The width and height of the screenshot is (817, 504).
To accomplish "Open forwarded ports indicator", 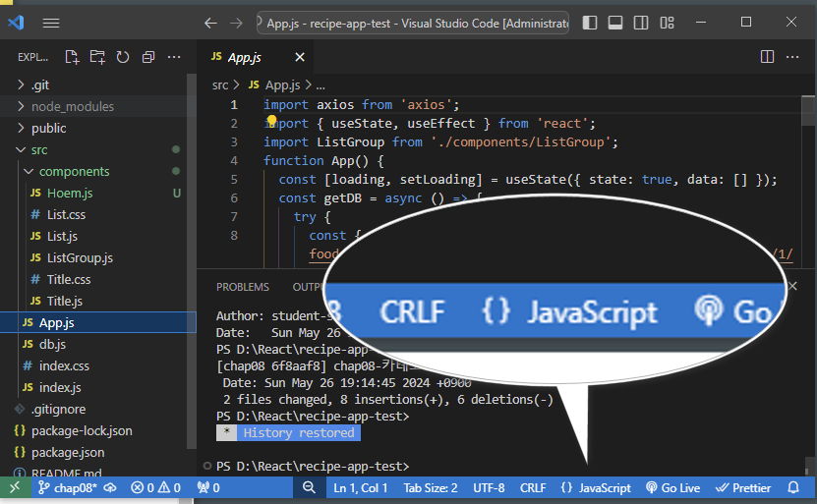I will (x=208, y=488).
